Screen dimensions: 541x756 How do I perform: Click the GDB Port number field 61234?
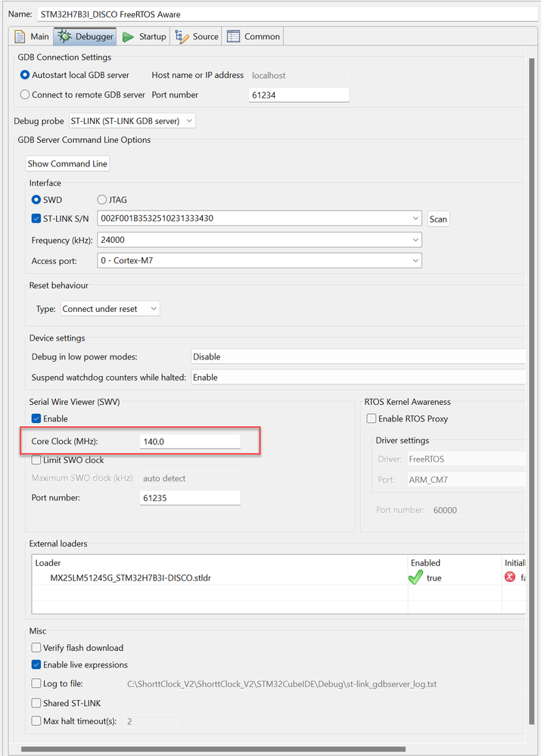coord(299,95)
